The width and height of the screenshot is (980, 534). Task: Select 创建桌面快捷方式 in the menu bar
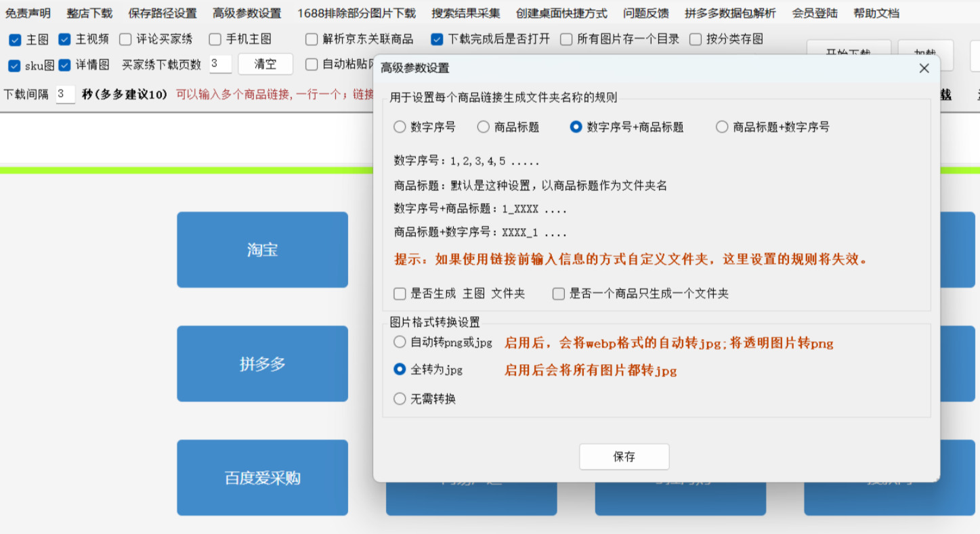tap(561, 13)
